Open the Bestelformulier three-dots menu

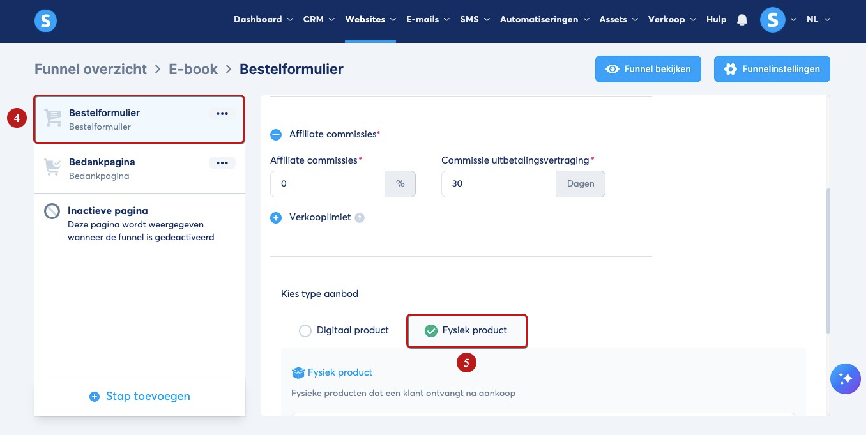tap(222, 114)
